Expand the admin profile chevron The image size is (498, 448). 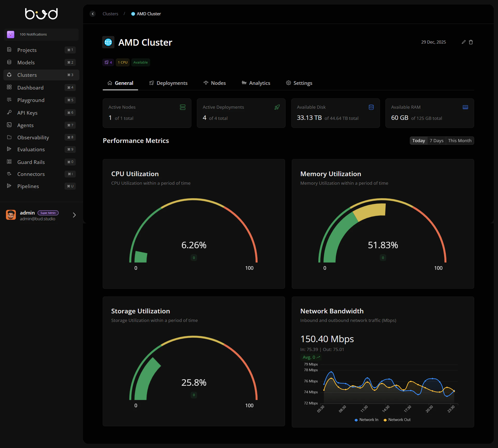pyautogui.click(x=74, y=215)
